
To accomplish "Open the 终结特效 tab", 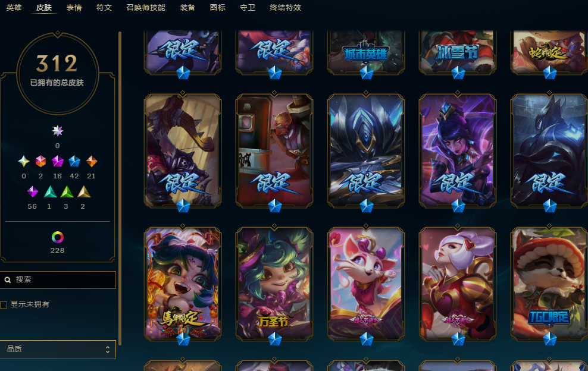I will point(286,8).
